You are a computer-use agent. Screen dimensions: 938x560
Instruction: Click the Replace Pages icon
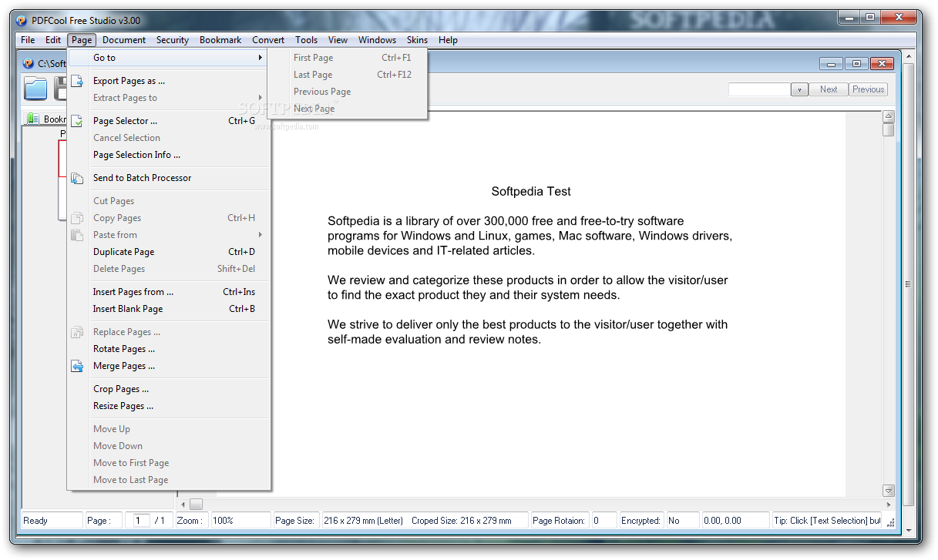click(77, 331)
